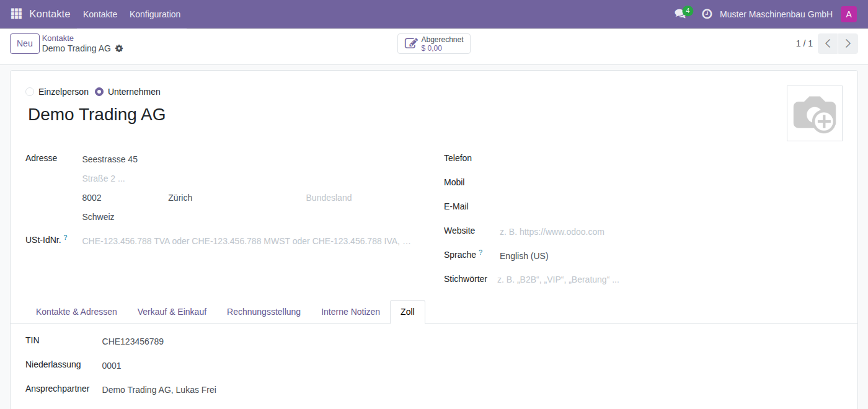Click the Kontakte breadcrumb link
868x409 pixels.
[58, 38]
